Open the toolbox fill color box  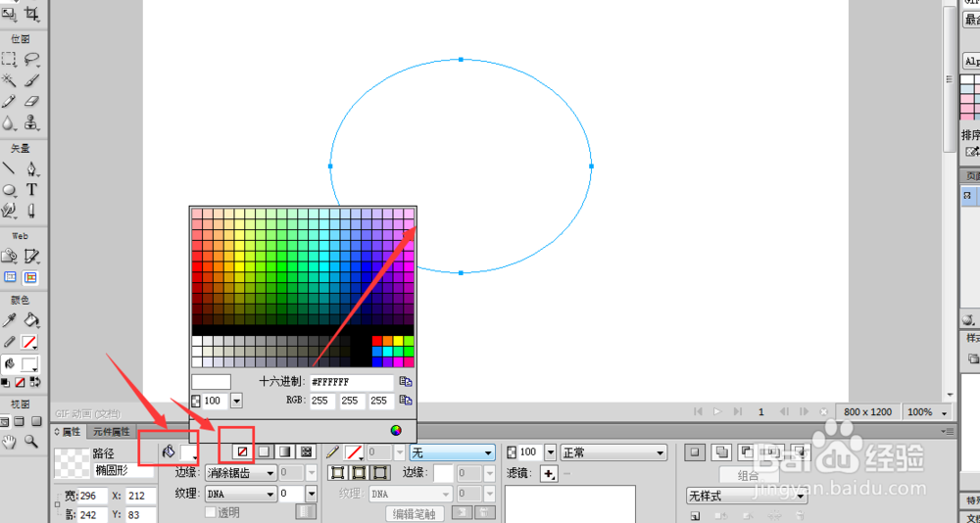[x=29, y=364]
